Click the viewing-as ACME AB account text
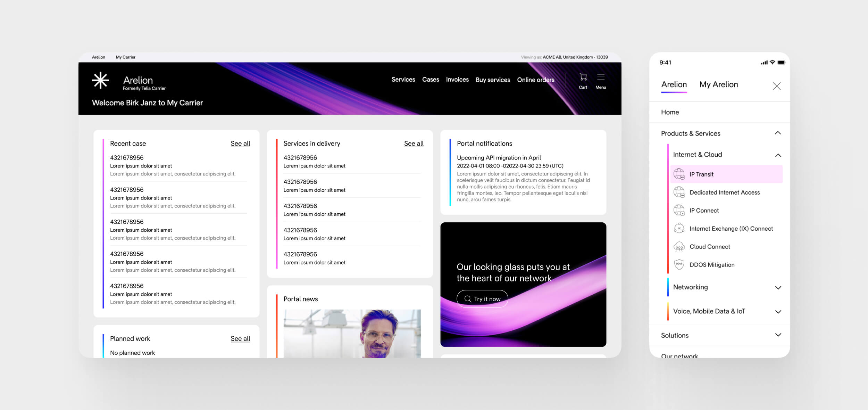 pos(575,57)
